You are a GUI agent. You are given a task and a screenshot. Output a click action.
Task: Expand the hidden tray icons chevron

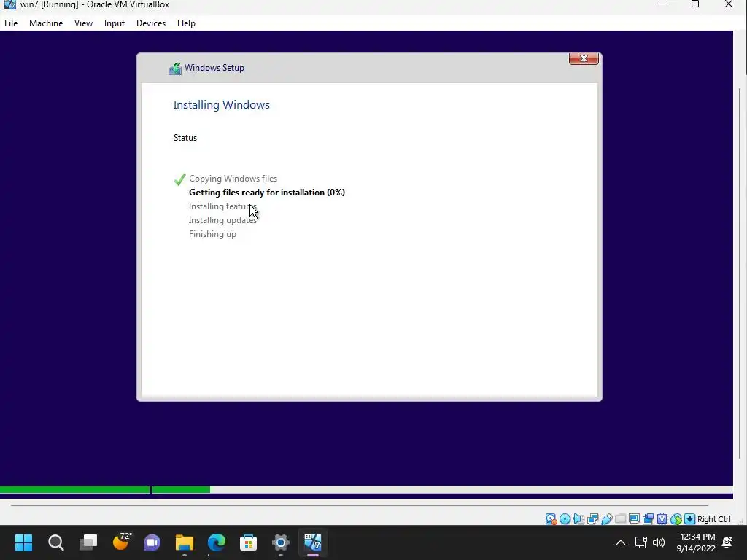(621, 542)
